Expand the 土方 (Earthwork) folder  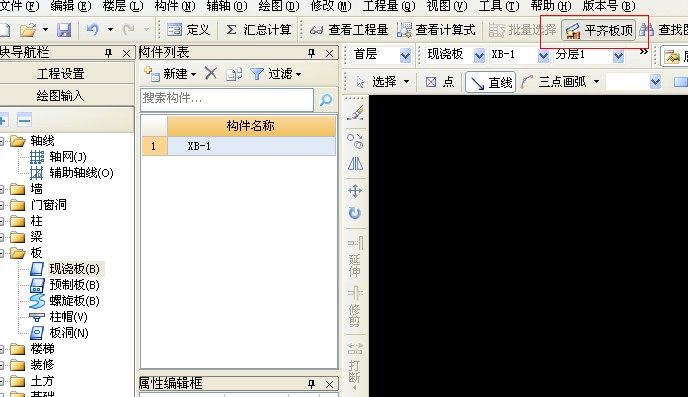[2, 381]
